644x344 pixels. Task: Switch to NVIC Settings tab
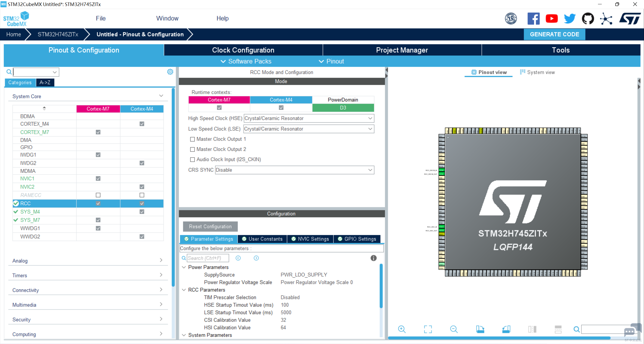310,239
